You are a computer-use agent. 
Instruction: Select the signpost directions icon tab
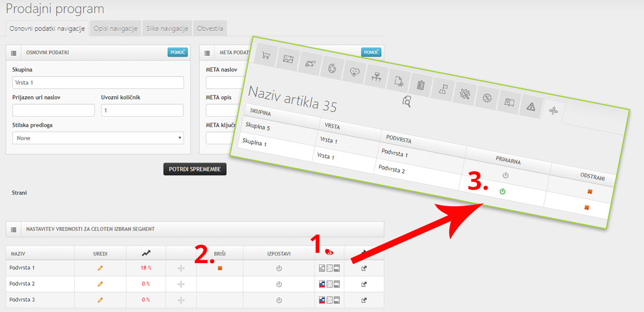(x=553, y=111)
